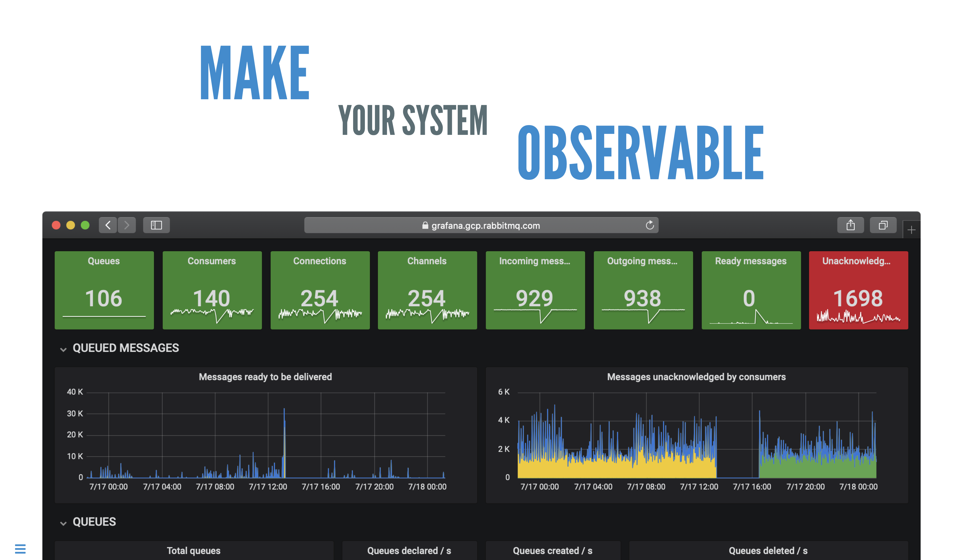Screen dimensions: 963x560
Task: Click the Safari forward navigation arrow
Action: click(x=127, y=225)
